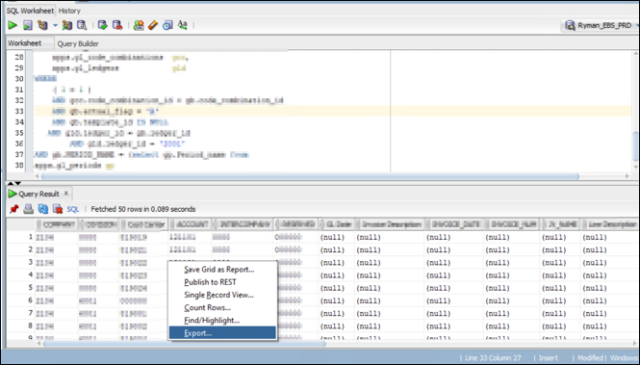
Task: Choose Export from context menu
Action: coord(222,333)
